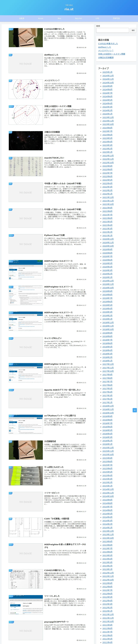Click the 大晦日の天体観測 night sky thumbnail

pos(26,141)
